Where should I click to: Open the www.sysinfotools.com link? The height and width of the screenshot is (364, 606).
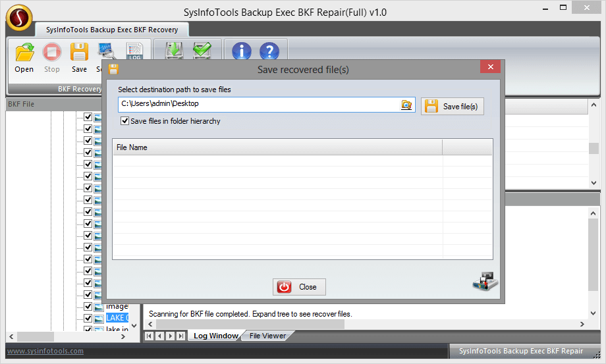pos(45,351)
